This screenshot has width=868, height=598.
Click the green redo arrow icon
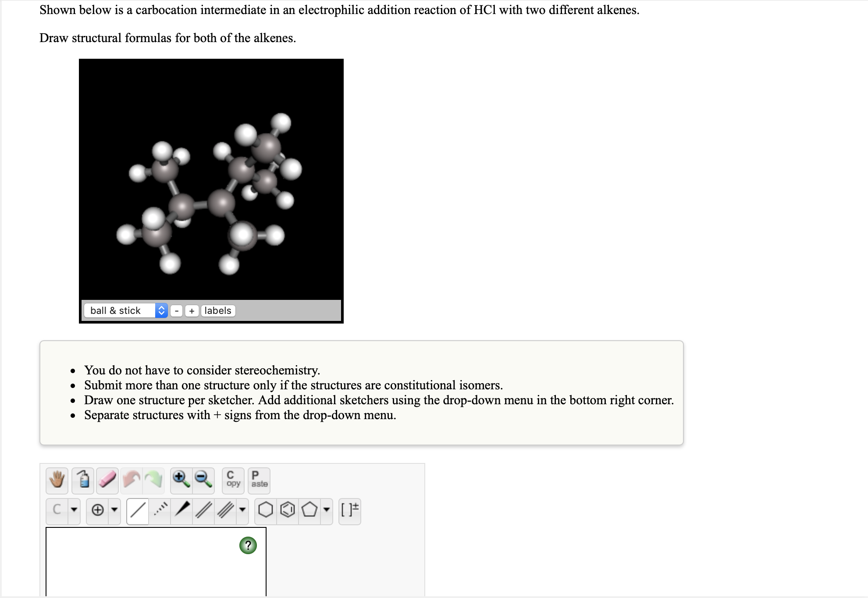tap(153, 480)
